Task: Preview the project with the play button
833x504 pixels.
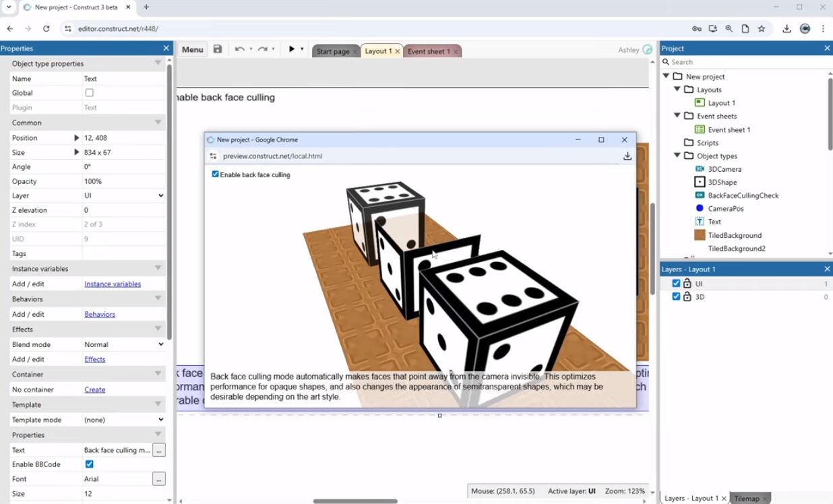Action: 292,49
